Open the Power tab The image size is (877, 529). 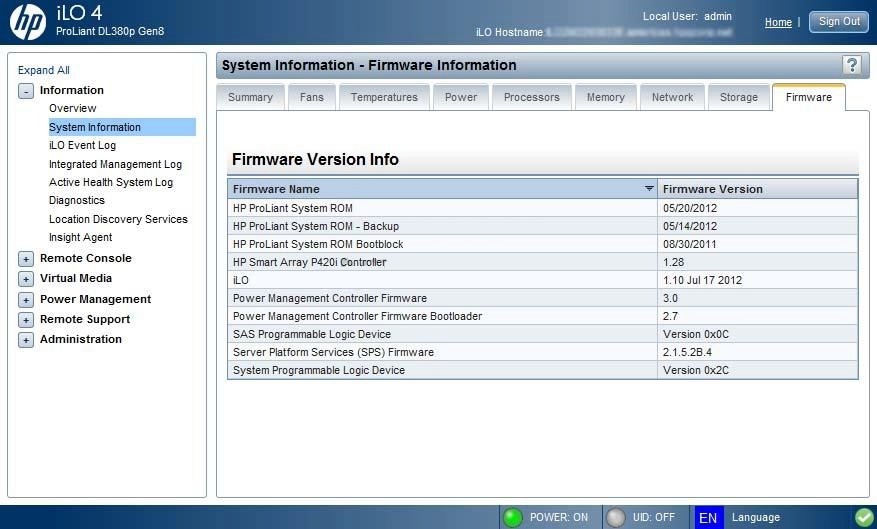click(x=461, y=97)
